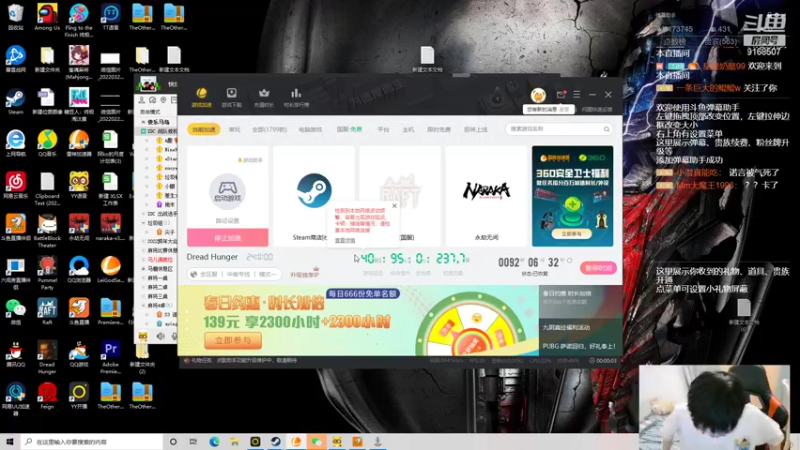Open the game download tab in accelerator

[x=232, y=97]
